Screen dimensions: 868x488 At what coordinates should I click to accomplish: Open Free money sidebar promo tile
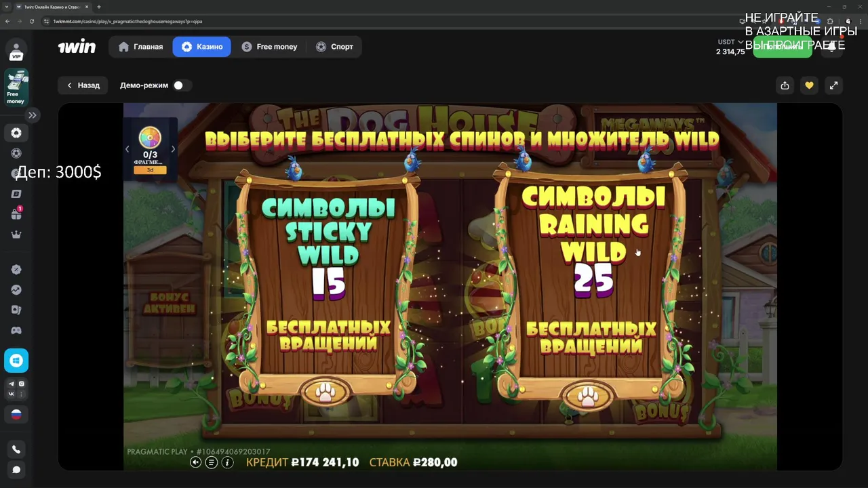pyautogui.click(x=16, y=87)
